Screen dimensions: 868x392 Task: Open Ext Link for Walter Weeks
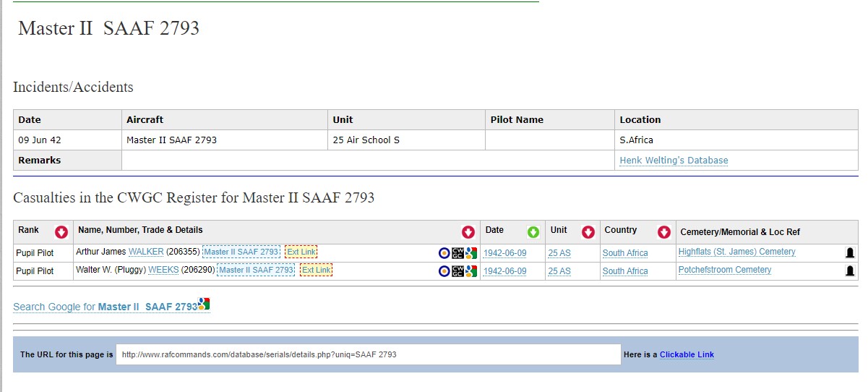[317, 270]
